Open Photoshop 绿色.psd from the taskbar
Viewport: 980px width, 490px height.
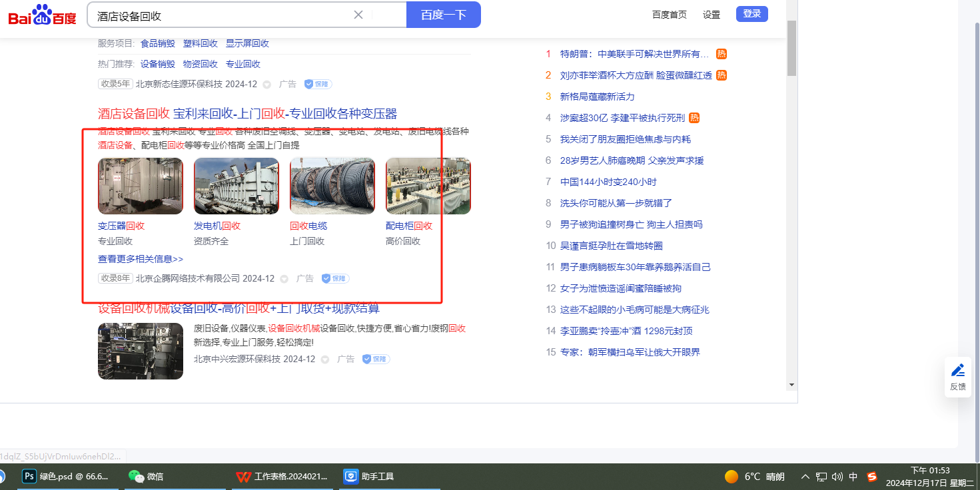tap(65, 477)
